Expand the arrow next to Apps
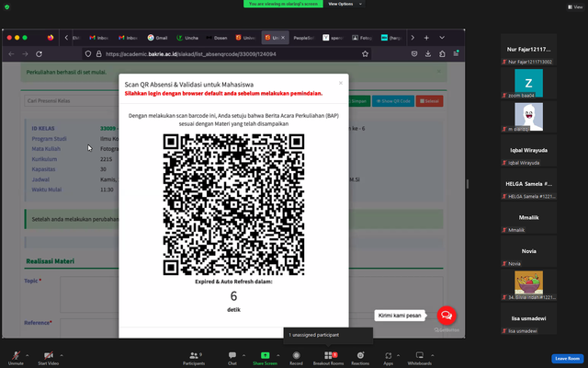The image size is (588, 368). coord(398,355)
